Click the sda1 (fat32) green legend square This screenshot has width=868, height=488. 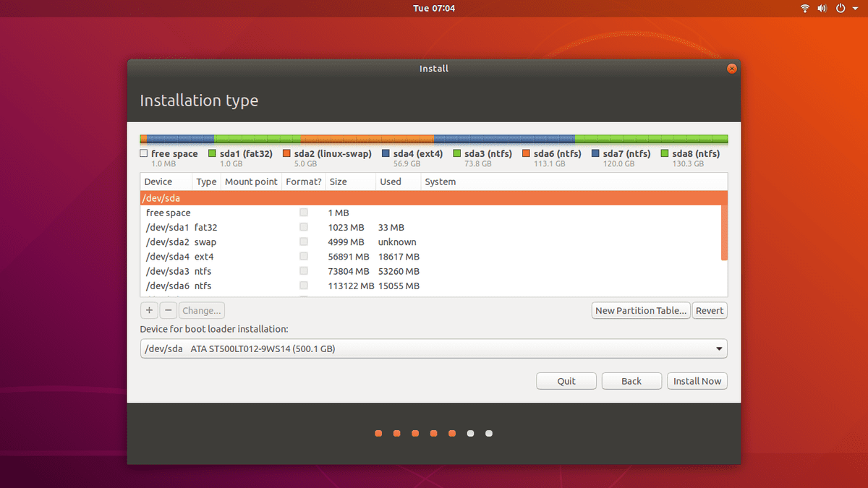tap(213, 154)
